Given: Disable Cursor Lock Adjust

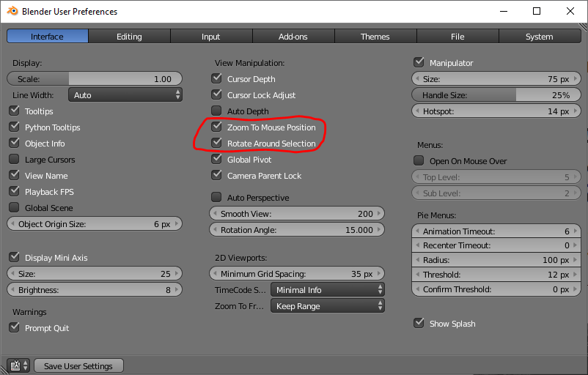Looking at the screenshot, I should pyautogui.click(x=216, y=94).
